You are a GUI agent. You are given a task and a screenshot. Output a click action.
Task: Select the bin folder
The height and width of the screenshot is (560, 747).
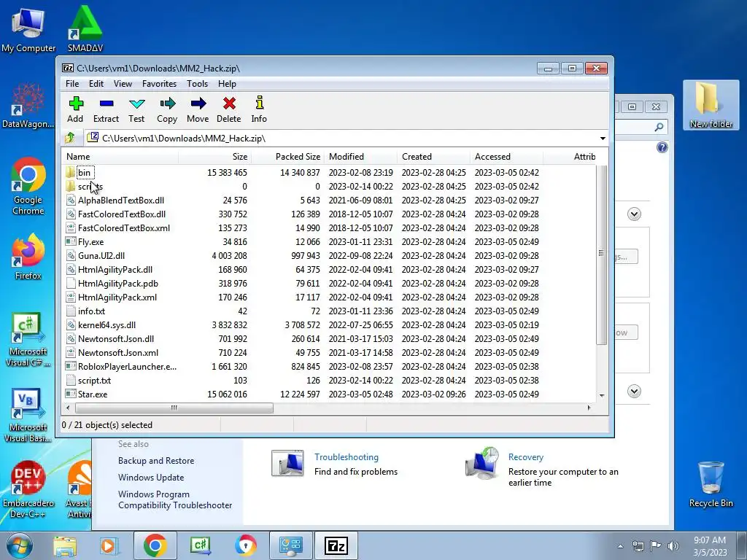pos(84,172)
